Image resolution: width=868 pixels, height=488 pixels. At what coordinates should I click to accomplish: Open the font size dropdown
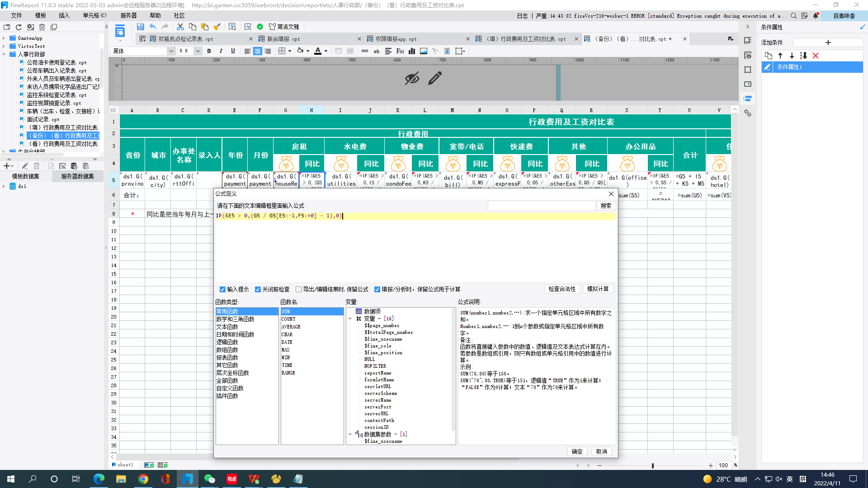[x=198, y=51]
